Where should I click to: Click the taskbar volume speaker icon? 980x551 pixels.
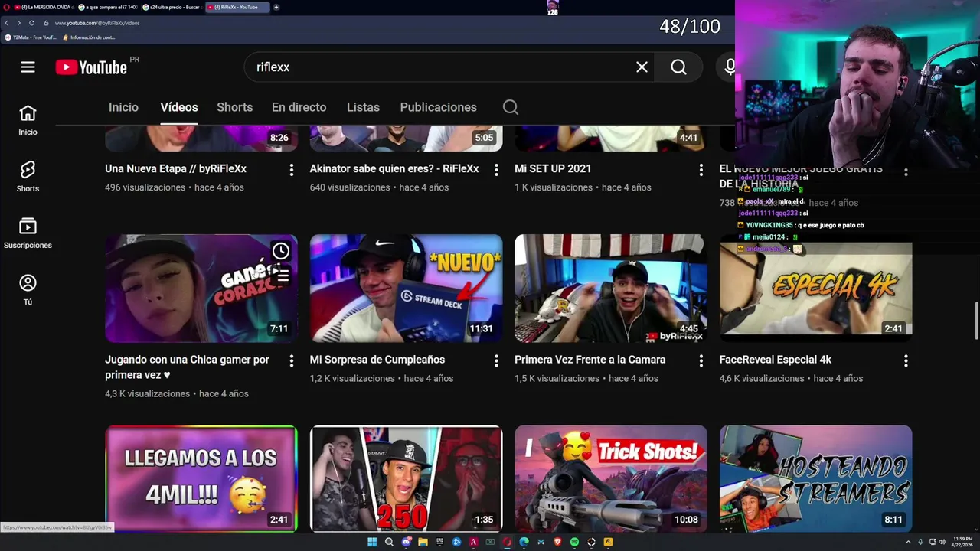(942, 542)
